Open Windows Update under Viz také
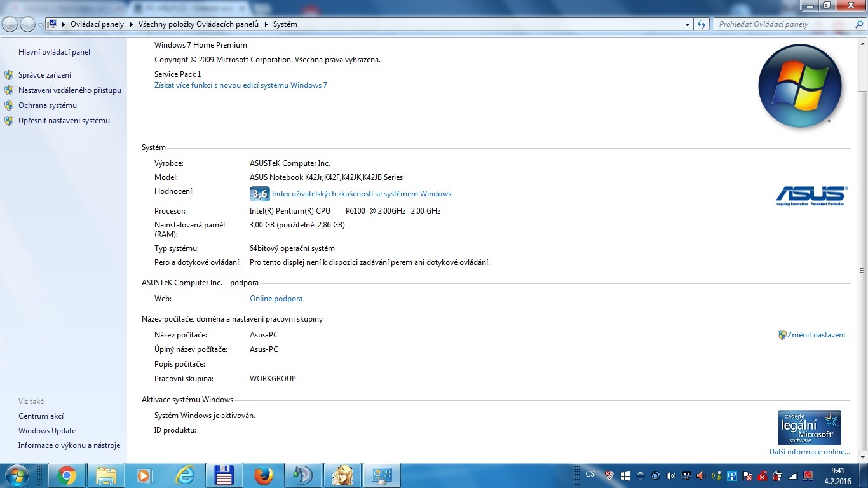This screenshot has width=868, height=488. 47,431
